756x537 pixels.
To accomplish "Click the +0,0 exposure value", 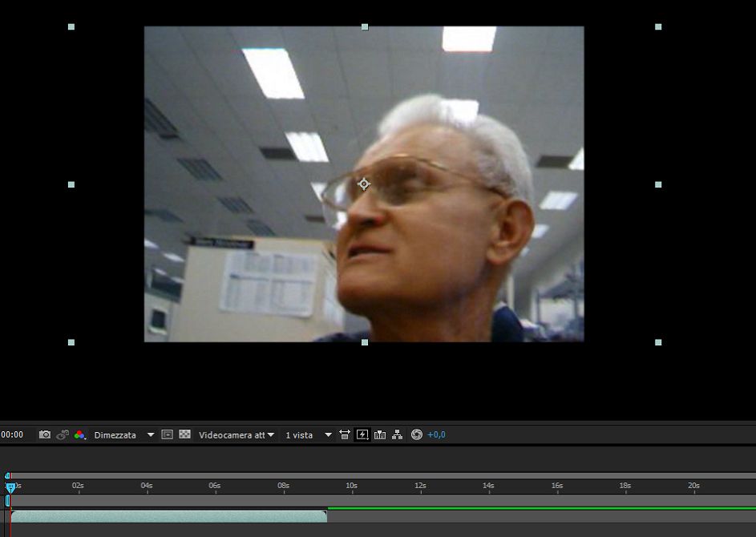I will click(x=436, y=434).
